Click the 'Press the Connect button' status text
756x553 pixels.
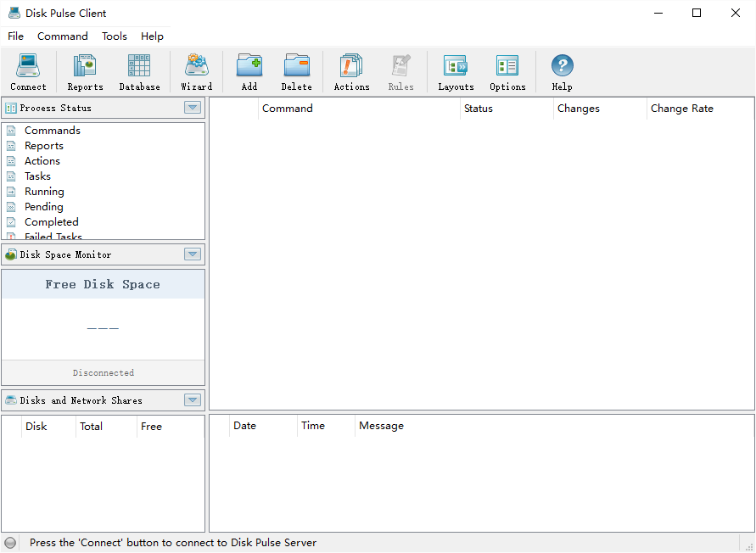pos(173,543)
